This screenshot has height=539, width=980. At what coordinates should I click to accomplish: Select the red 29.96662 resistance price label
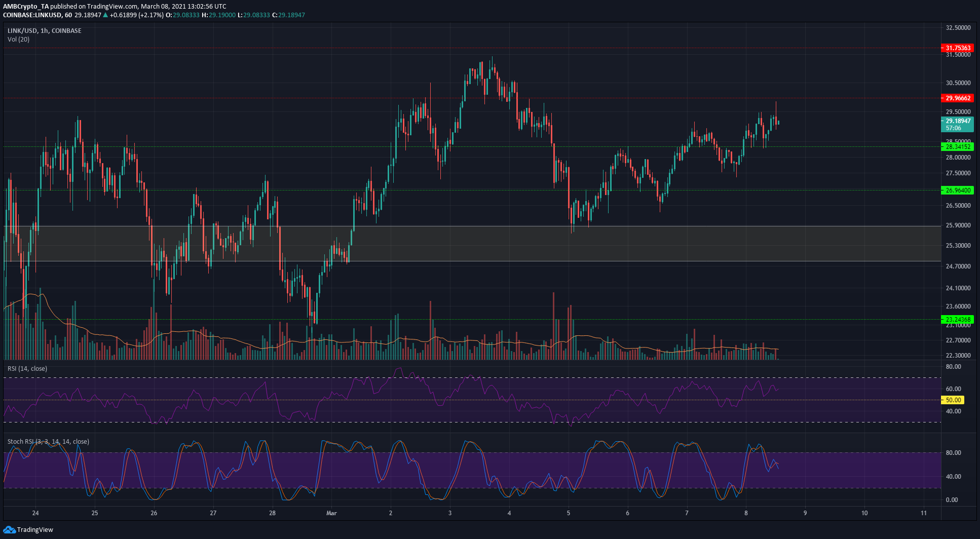[x=958, y=98]
